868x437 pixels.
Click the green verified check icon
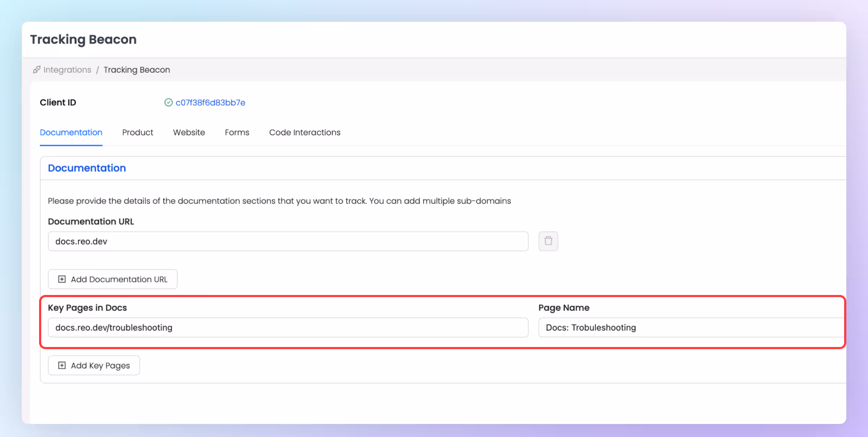tap(169, 102)
